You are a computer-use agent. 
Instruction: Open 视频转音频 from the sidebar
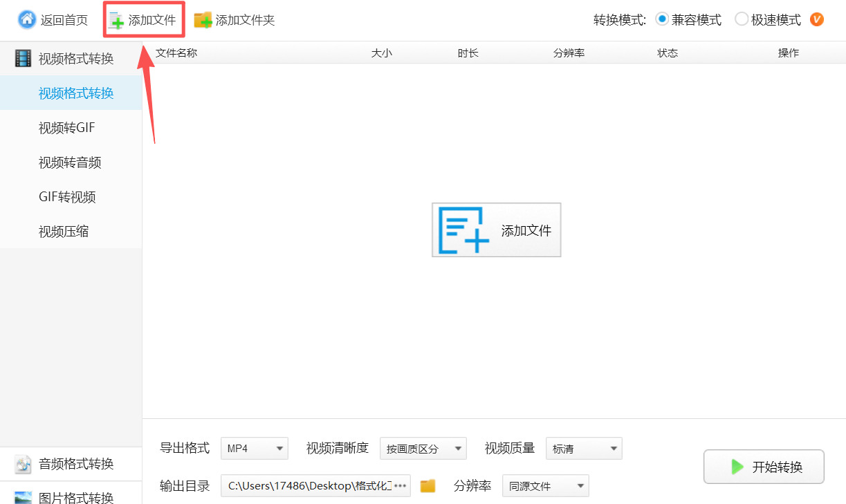70,162
